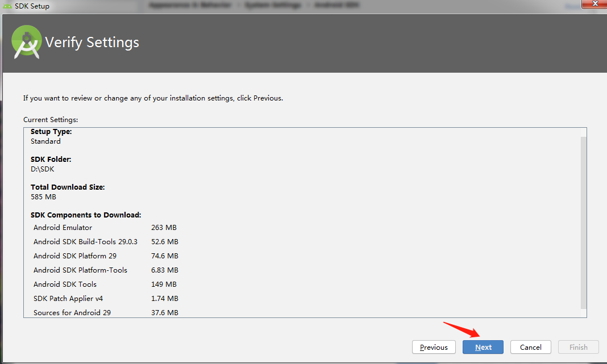The image size is (607, 364).
Task: Click the '74.6 MB' size value
Action: click(164, 256)
